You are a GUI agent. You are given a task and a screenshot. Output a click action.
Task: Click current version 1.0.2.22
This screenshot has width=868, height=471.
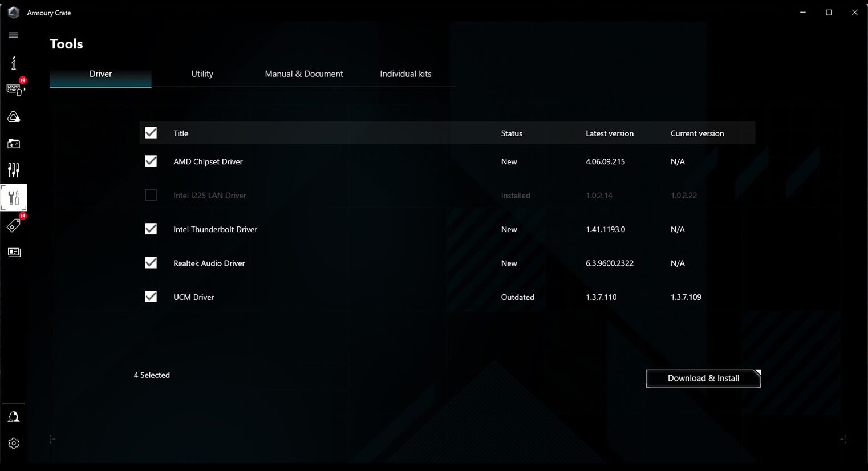click(684, 196)
